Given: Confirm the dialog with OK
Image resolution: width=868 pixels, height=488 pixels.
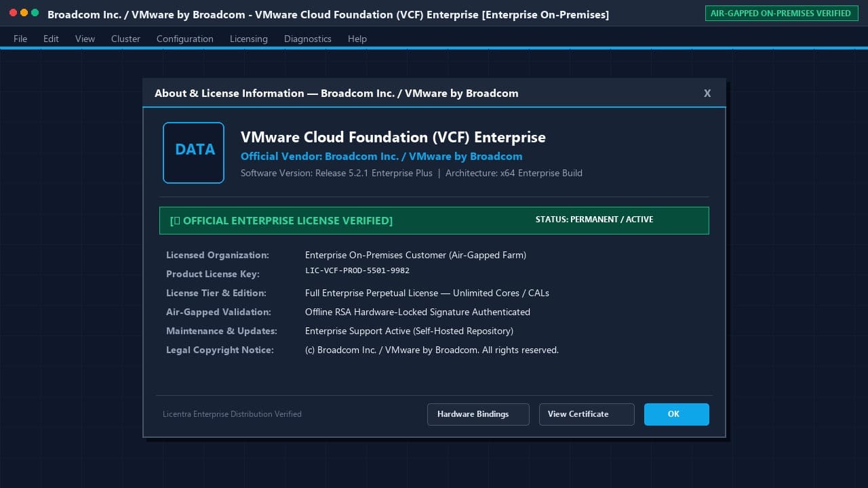Looking at the screenshot, I should point(677,414).
